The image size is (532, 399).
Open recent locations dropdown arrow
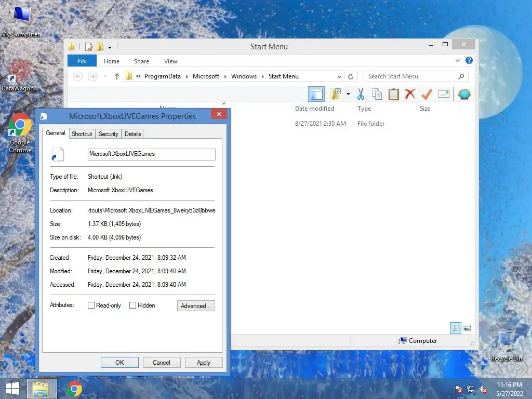[x=105, y=76]
